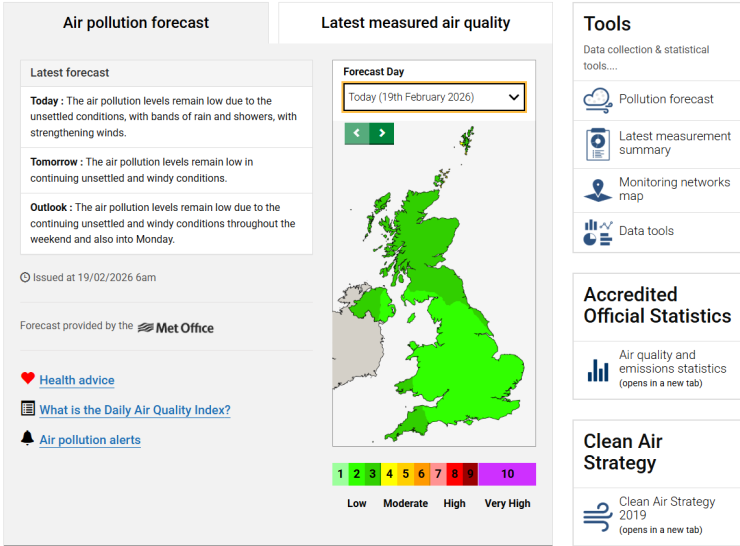Click the red heart Health advice icon

click(28, 378)
